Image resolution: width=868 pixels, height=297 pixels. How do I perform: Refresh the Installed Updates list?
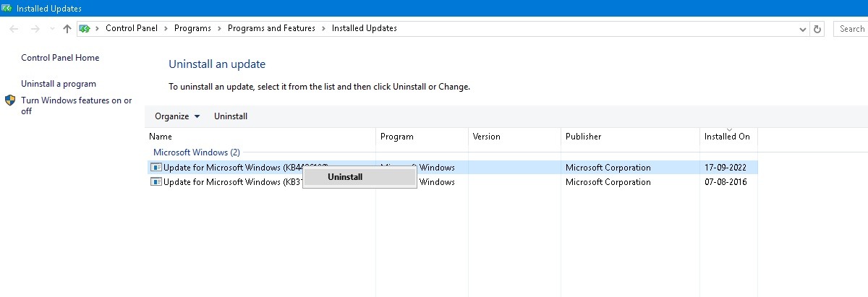(x=817, y=29)
